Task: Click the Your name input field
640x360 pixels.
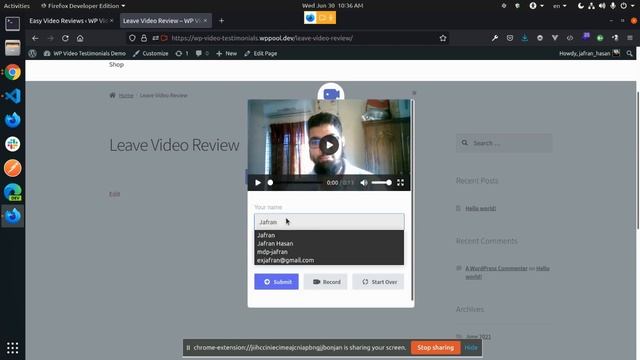Action: [329, 222]
